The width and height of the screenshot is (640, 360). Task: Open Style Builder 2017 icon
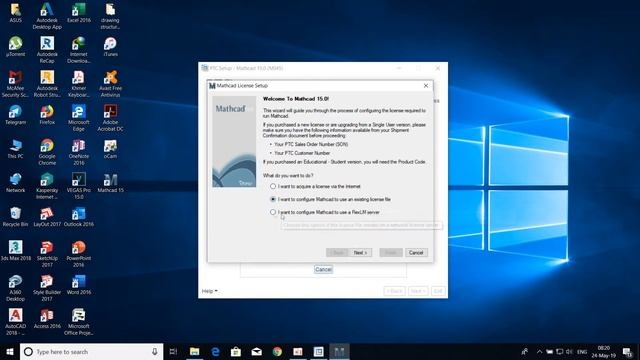tap(47, 288)
